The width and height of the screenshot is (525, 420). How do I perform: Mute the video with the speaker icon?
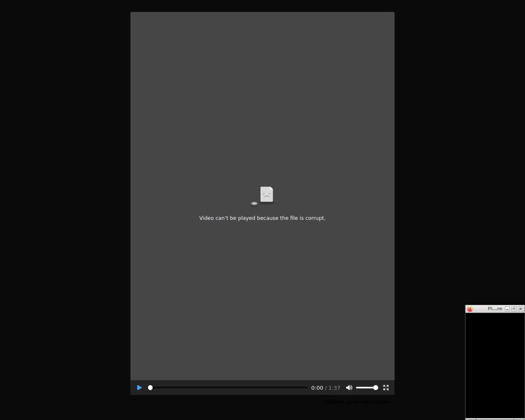[x=349, y=388]
